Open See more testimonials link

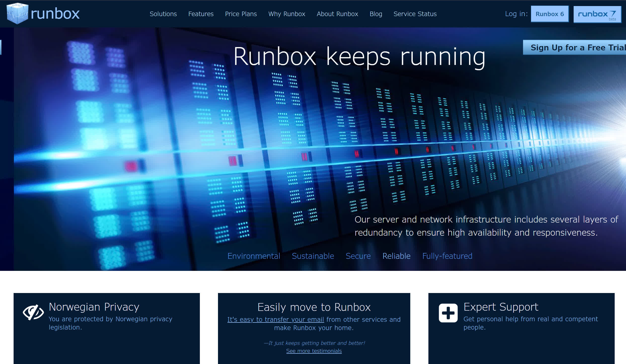314,351
